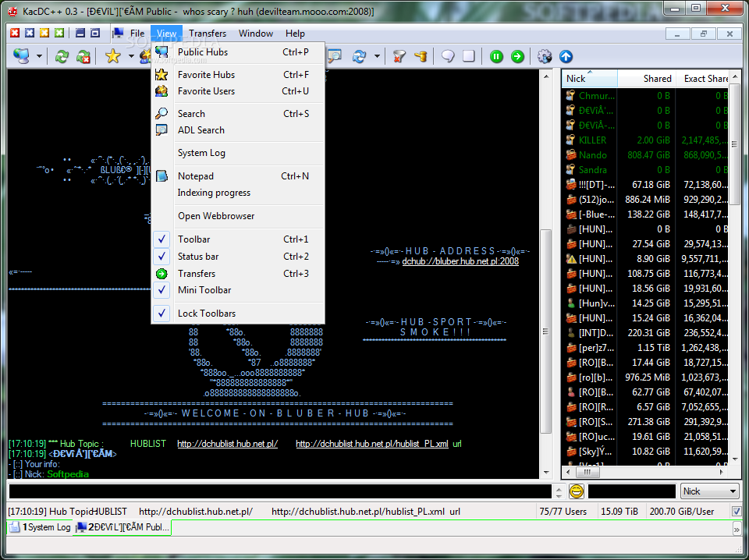Choose Open Webbrowser menu entry
This screenshot has height=560, width=749.
pyautogui.click(x=238, y=216)
